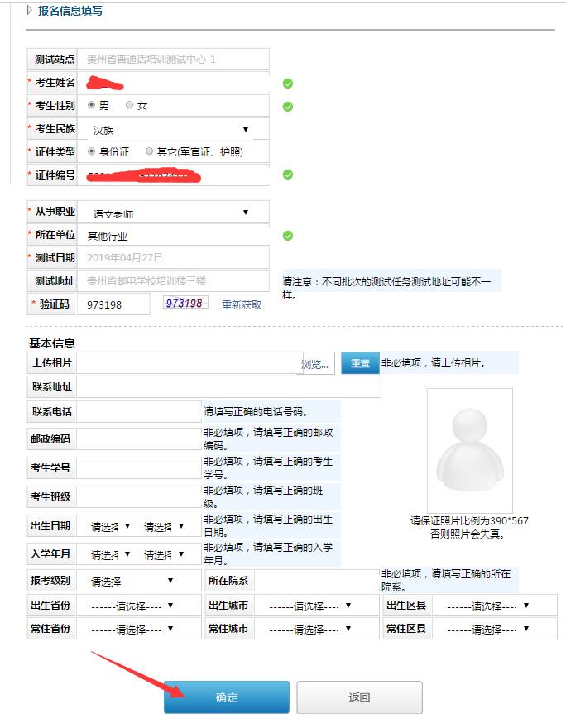566x728 pixels.
Task: Select the 女 gender radio button
Action: point(129,106)
